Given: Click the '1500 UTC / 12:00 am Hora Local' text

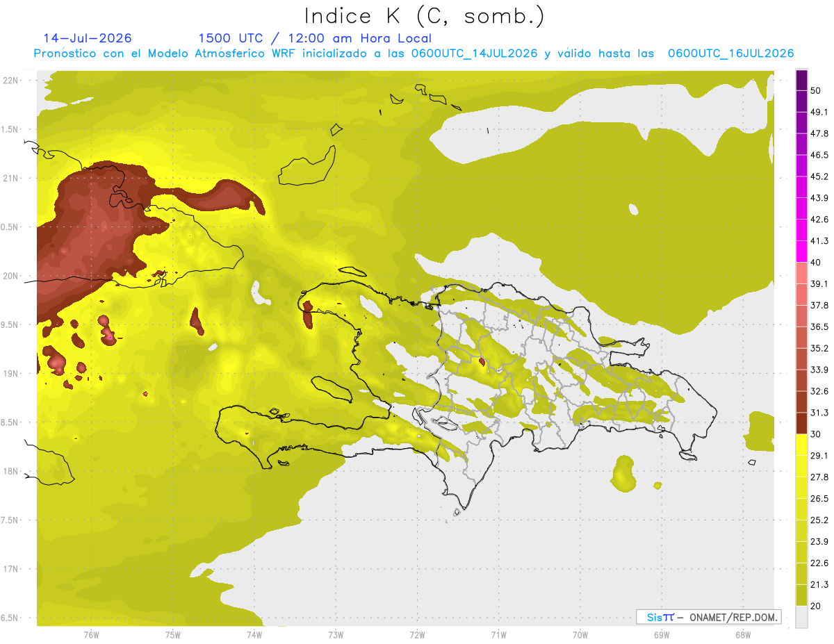Looking at the screenshot, I should 315,38.
